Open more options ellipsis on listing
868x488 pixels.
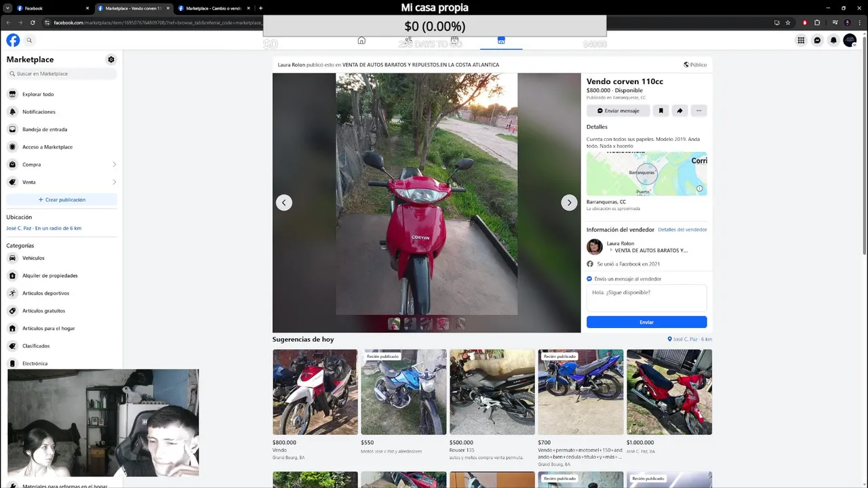point(698,110)
